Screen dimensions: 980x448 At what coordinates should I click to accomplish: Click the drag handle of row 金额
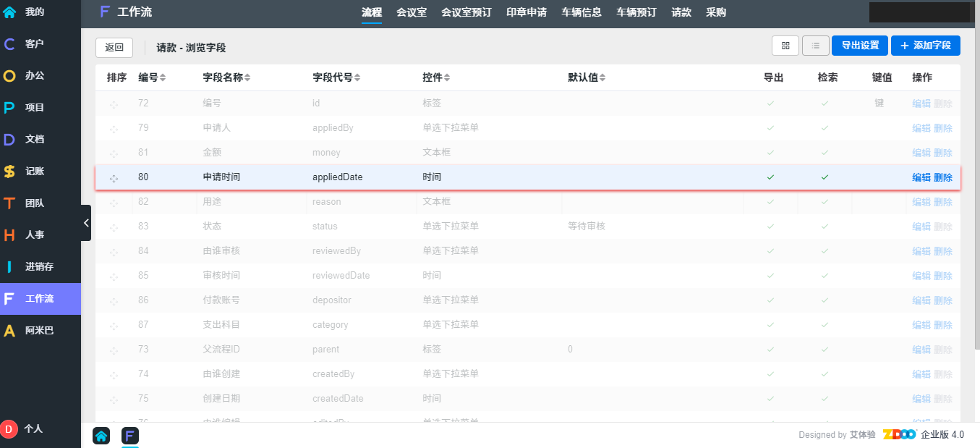(114, 153)
